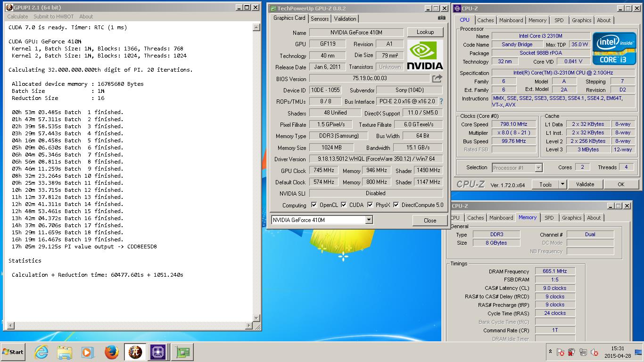
Task: Toggle the OpenCL checkbox
Action: point(314,205)
